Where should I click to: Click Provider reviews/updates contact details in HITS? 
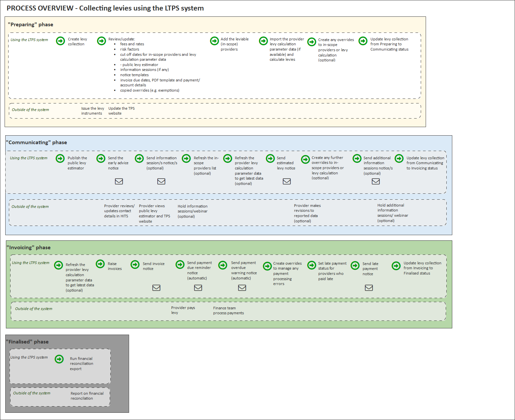pyautogui.click(x=119, y=211)
